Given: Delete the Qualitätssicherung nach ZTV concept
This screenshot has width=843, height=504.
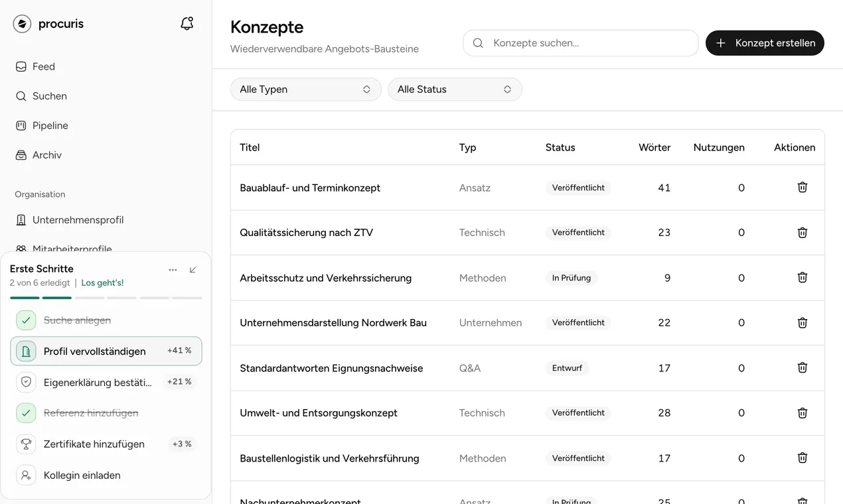Looking at the screenshot, I should pyautogui.click(x=802, y=233).
